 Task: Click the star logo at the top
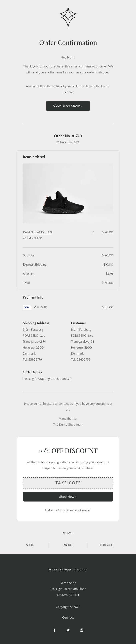pyautogui.click(x=68, y=17)
